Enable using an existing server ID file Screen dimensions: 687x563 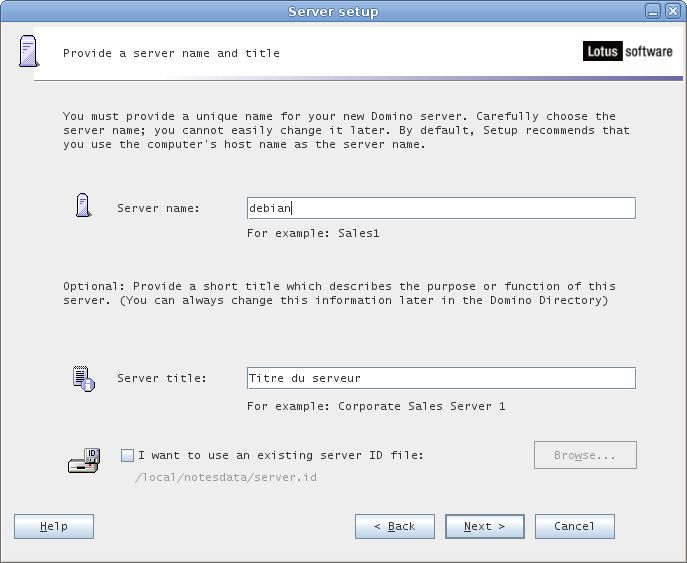(x=127, y=456)
